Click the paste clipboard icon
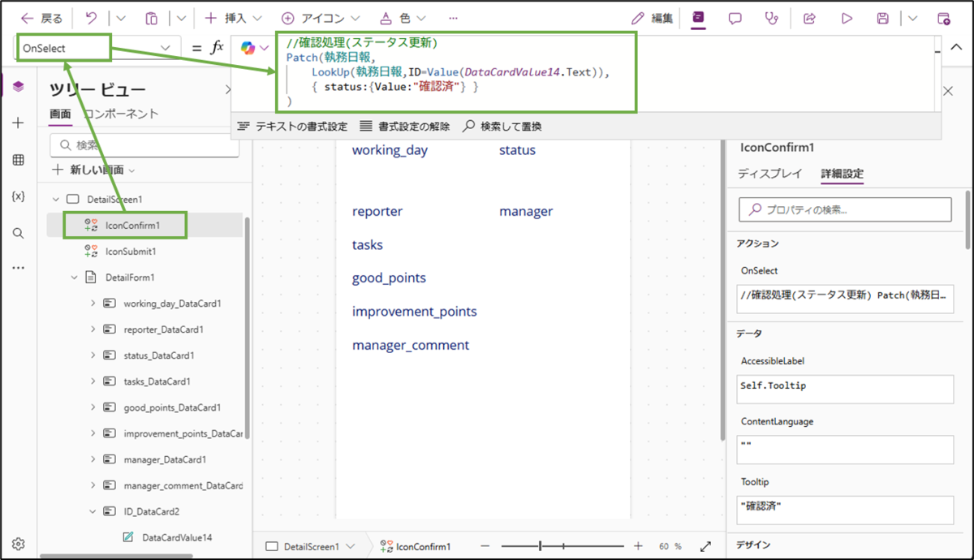The height and width of the screenshot is (560, 974). (152, 18)
